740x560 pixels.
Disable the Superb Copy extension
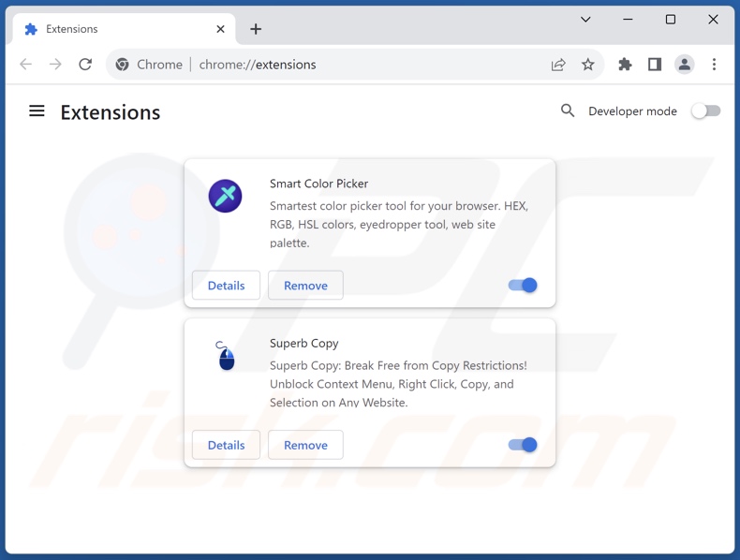click(523, 445)
